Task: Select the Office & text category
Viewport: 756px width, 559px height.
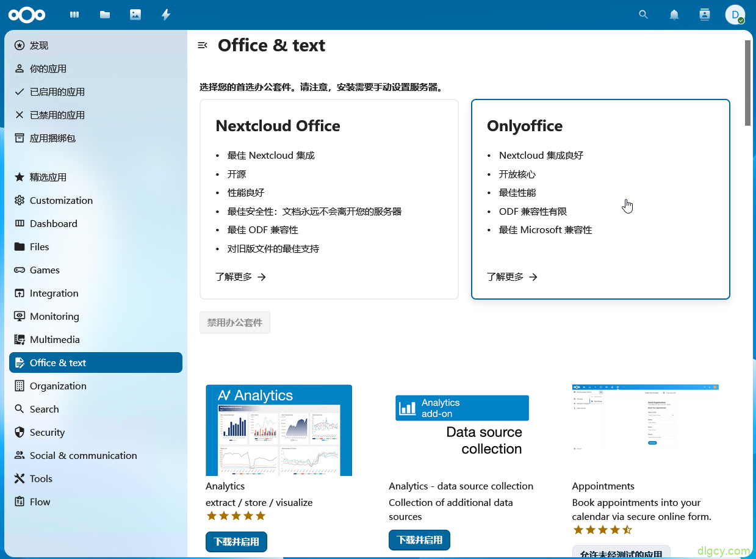Action: coord(96,362)
